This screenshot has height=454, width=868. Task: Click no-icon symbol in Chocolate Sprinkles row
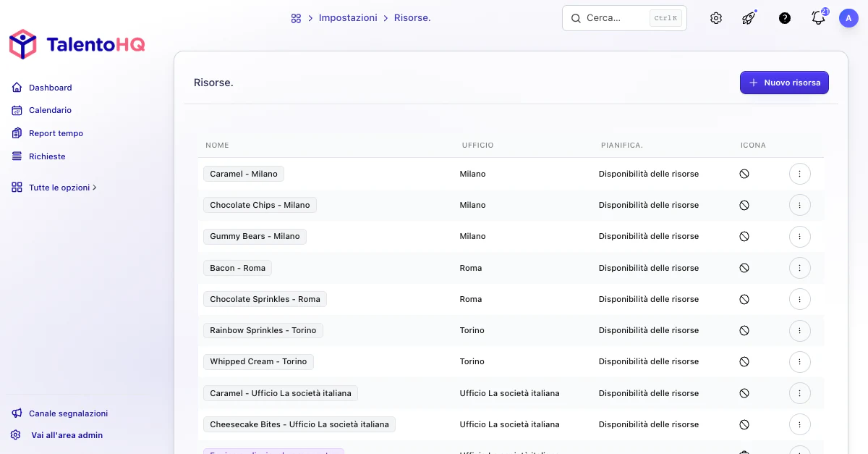point(744,299)
